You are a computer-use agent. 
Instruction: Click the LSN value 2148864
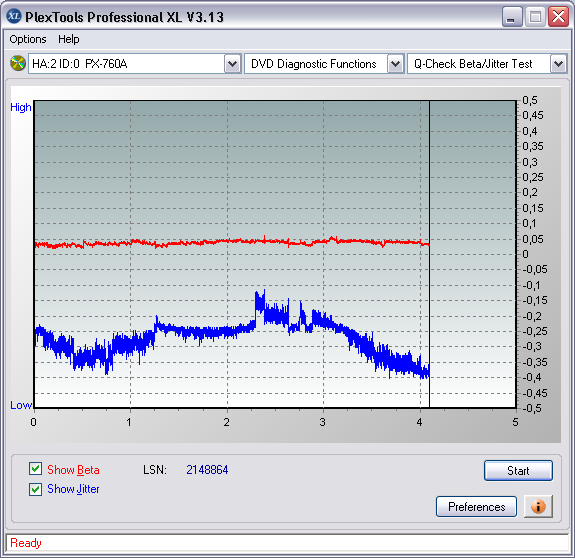207,470
